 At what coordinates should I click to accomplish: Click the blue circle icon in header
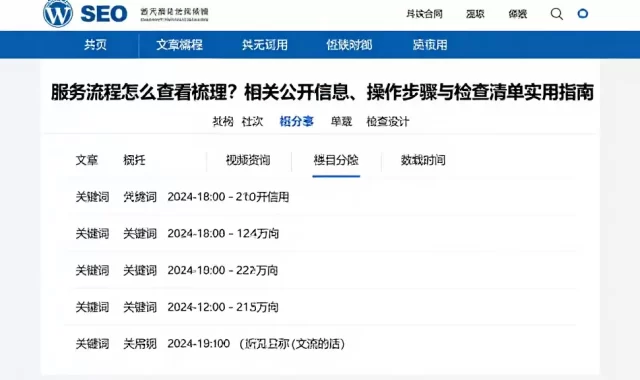coord(583,13)
